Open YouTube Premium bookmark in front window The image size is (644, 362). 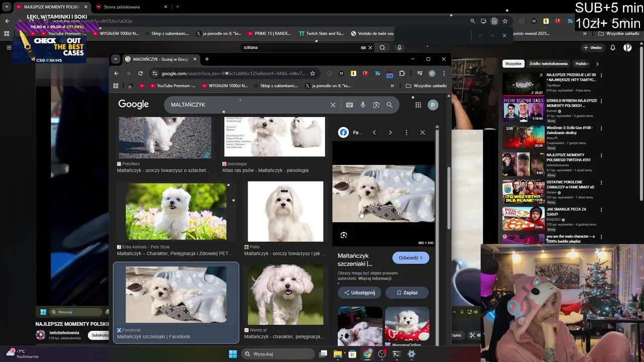[172, 86]
